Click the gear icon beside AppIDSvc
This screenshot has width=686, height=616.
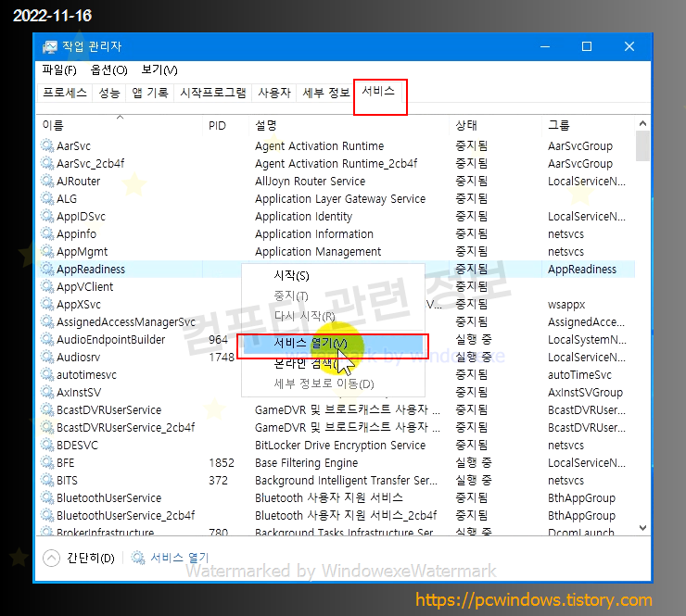[x=47, y=216]
